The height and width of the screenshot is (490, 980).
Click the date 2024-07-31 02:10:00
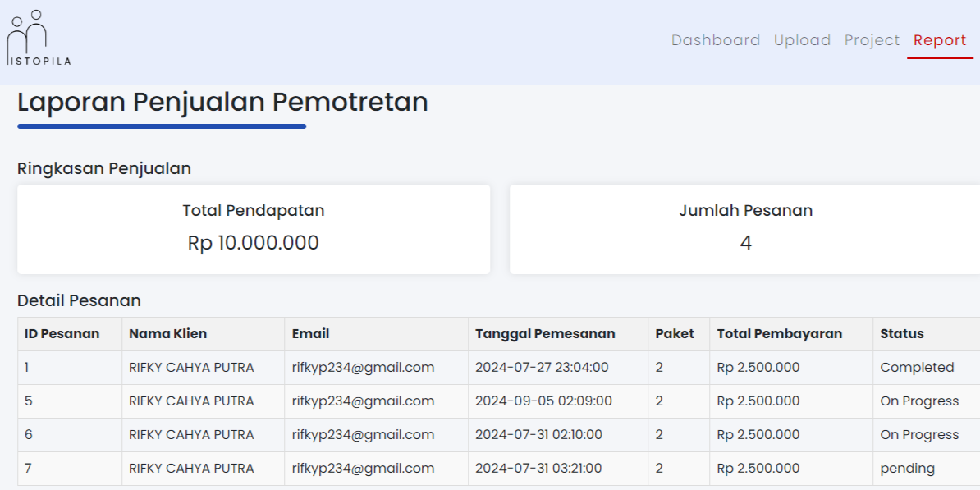tap(538, 435)
